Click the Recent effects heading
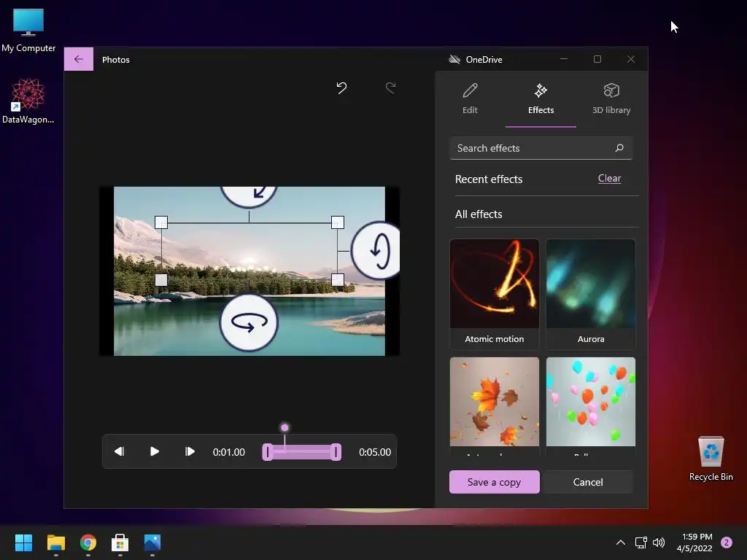Viewport: 747px width, 560px height. [489, 179]
